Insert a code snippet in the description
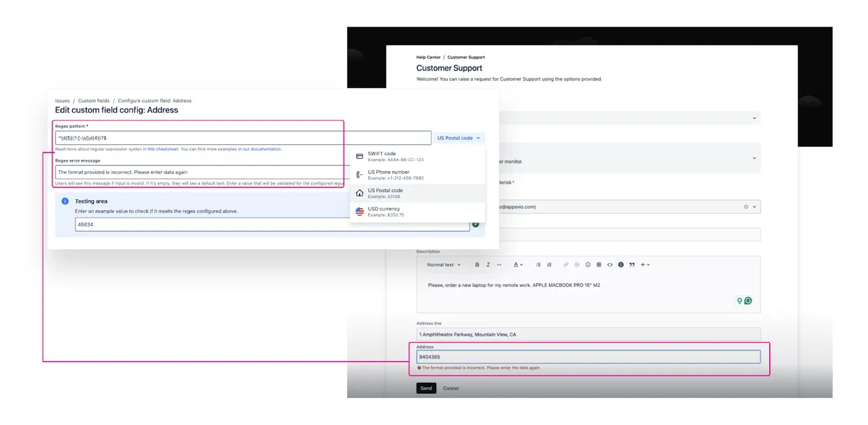Screen dimensions: 868x425 point(609,264)
